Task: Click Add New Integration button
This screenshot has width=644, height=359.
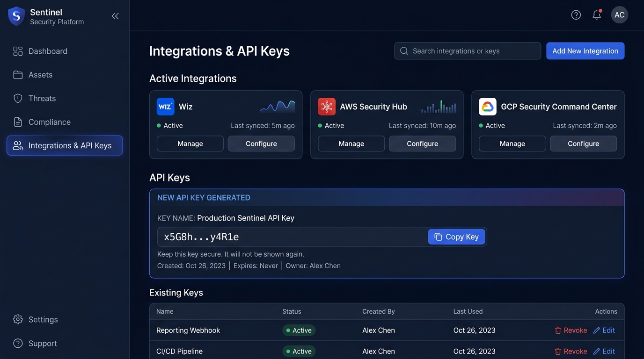Action: tap(585, 51)
